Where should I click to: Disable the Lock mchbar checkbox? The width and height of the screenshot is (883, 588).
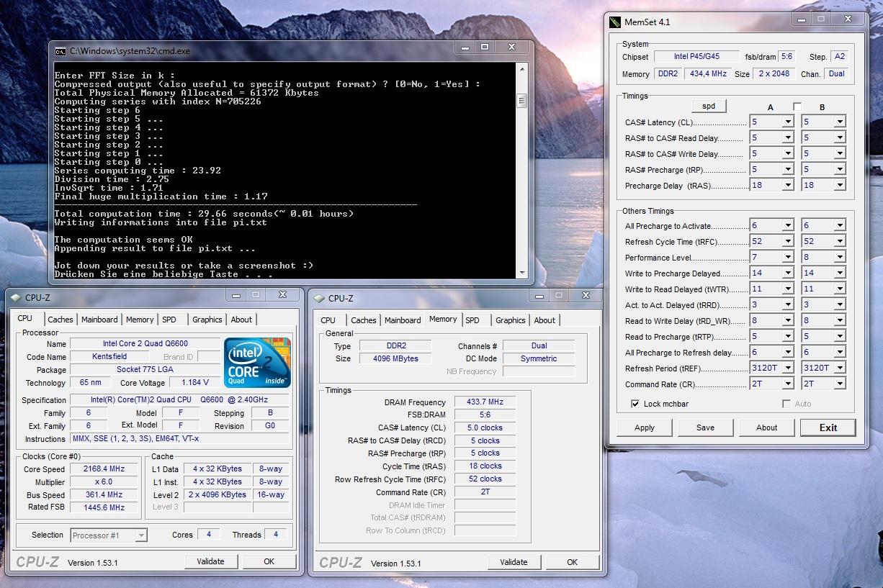[635, 404]
